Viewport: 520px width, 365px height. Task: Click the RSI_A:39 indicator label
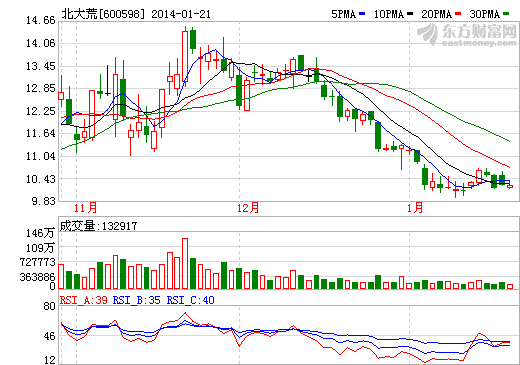tap(84, 300)
